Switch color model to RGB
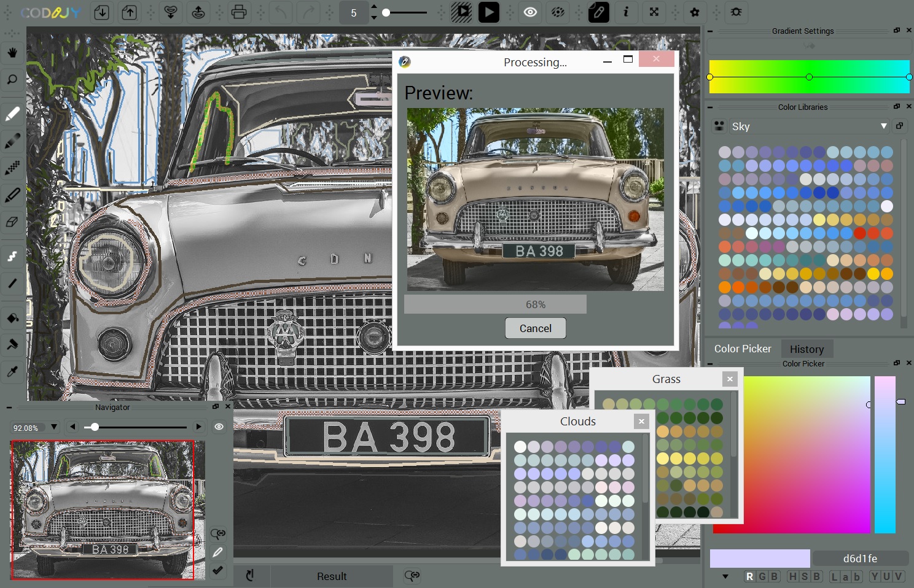914x588 pixels. [762, 576]
